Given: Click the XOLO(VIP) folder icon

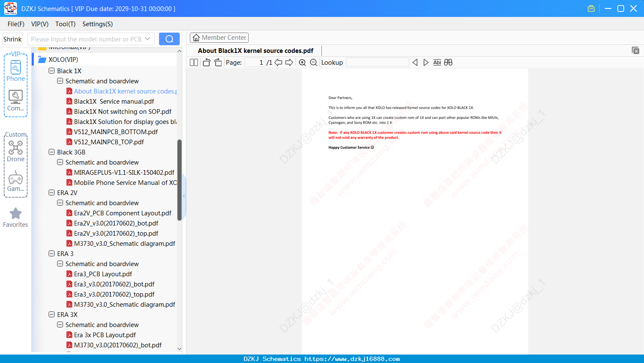Looking at the screenshot, I should (x=42, y=60).
